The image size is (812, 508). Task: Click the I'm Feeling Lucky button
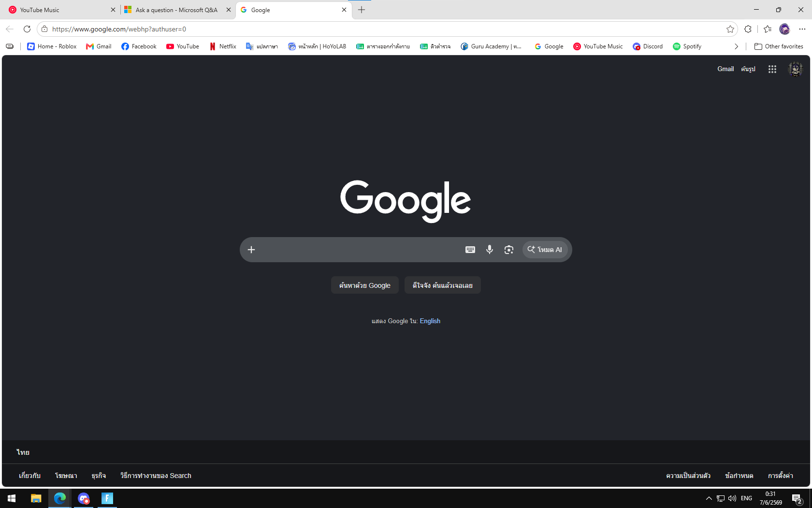[443, 285]
